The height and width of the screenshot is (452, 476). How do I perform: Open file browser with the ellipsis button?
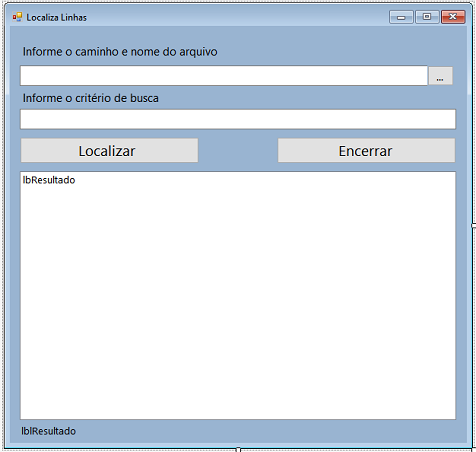(x=440, y=76)
